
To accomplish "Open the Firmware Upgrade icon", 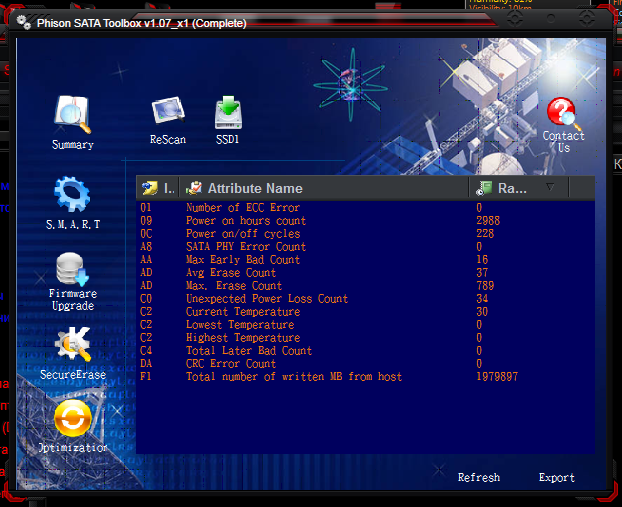I will pos(73,269).
